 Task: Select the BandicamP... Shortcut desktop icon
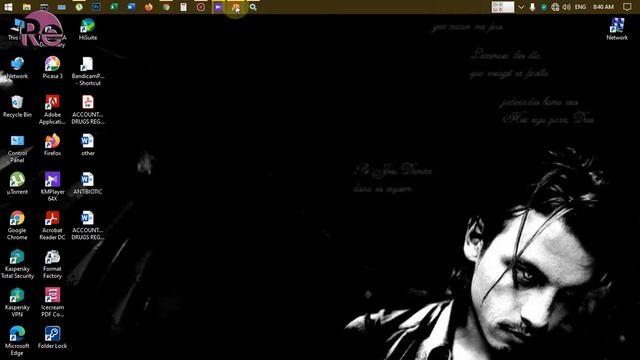pyautogui.click(x=88, y=71)
